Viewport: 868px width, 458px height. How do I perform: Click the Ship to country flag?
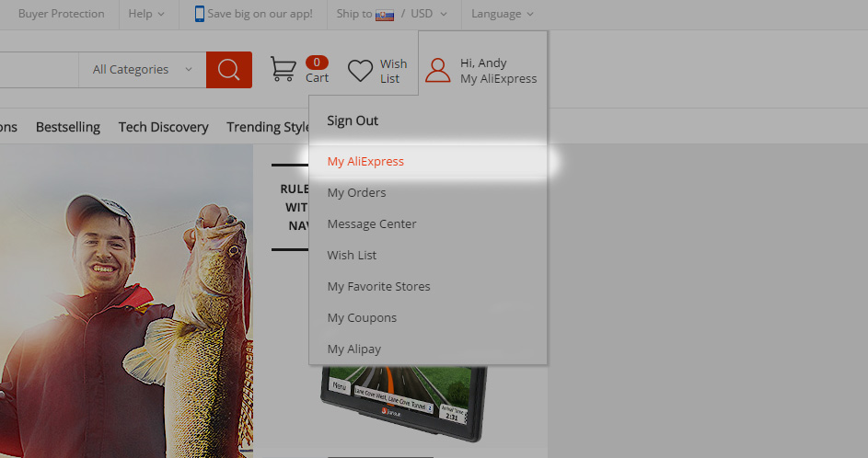coord(385,15)
